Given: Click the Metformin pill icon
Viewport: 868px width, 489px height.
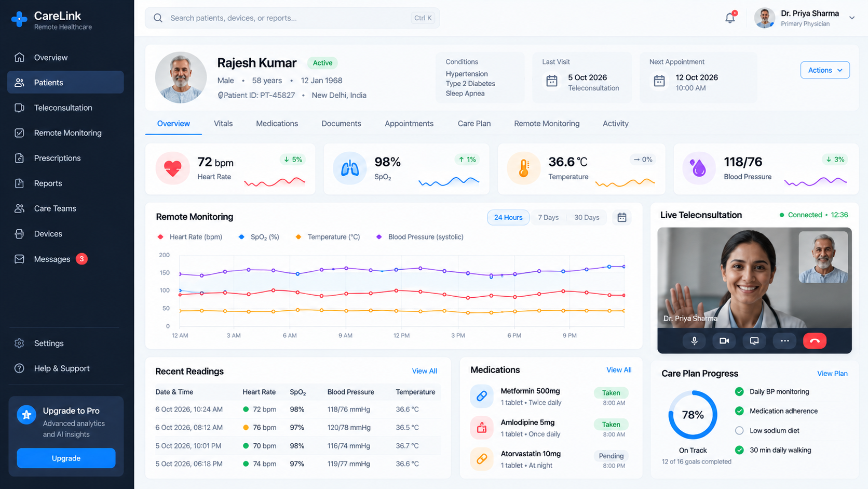Looking at the screenshot, I should coord(482,396).
